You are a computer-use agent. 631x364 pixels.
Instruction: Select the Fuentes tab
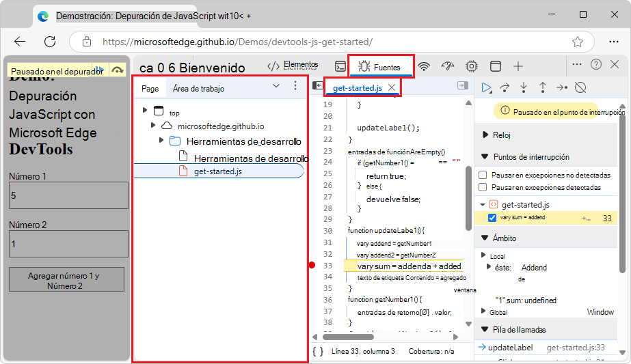[x=381, y=67]
